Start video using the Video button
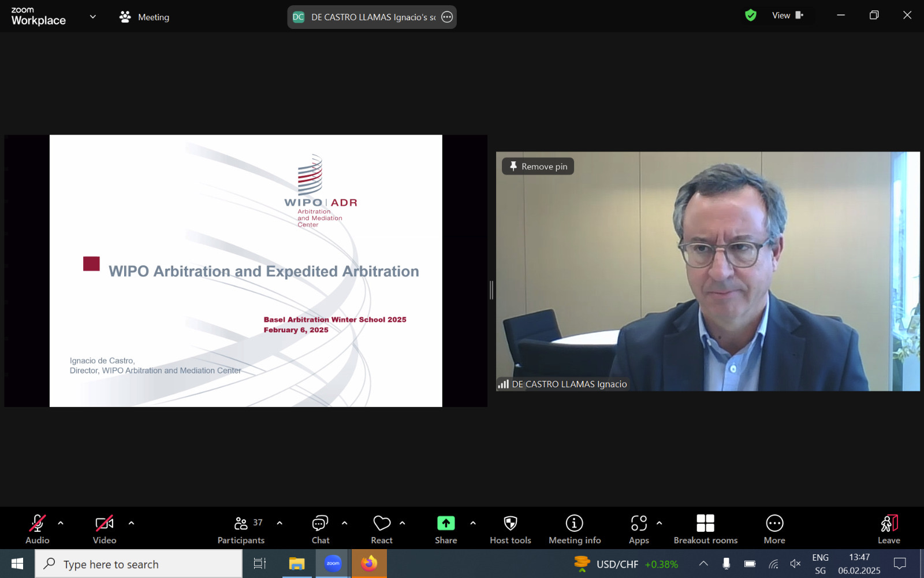The image size is (924, 578). (105, 529)
